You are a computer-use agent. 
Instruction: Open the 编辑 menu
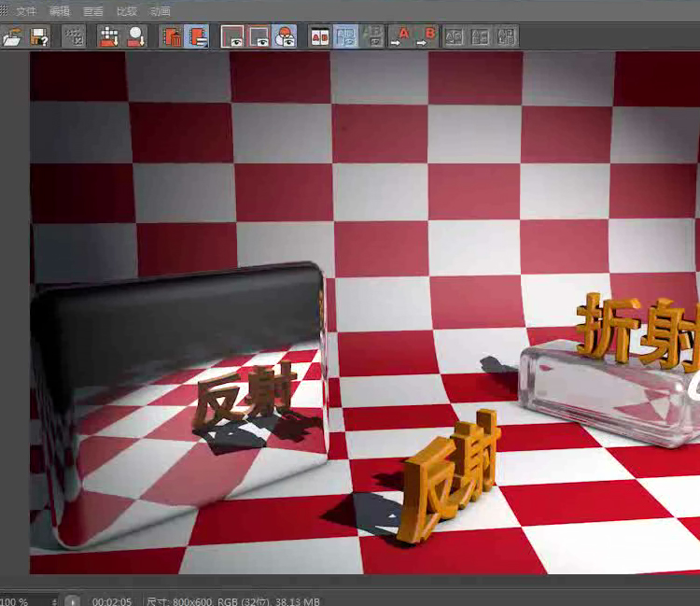(60, 11)
